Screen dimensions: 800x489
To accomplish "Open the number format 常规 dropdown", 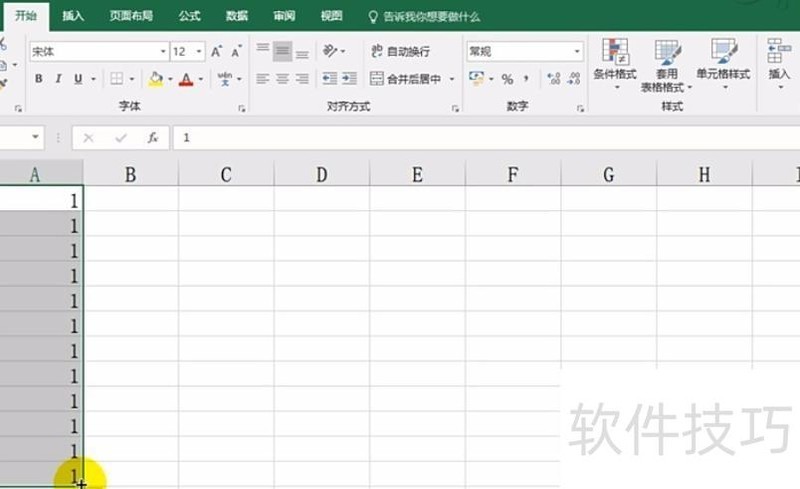I will 577,52.
